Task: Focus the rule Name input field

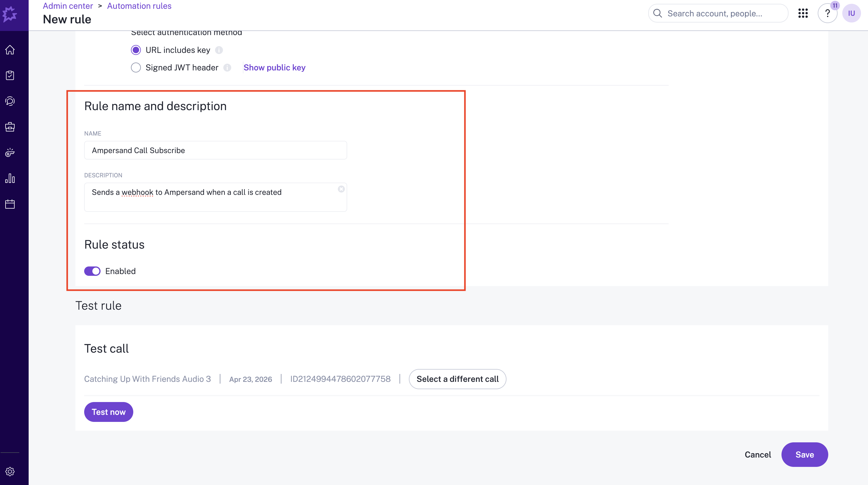Action: coord(216,150)
